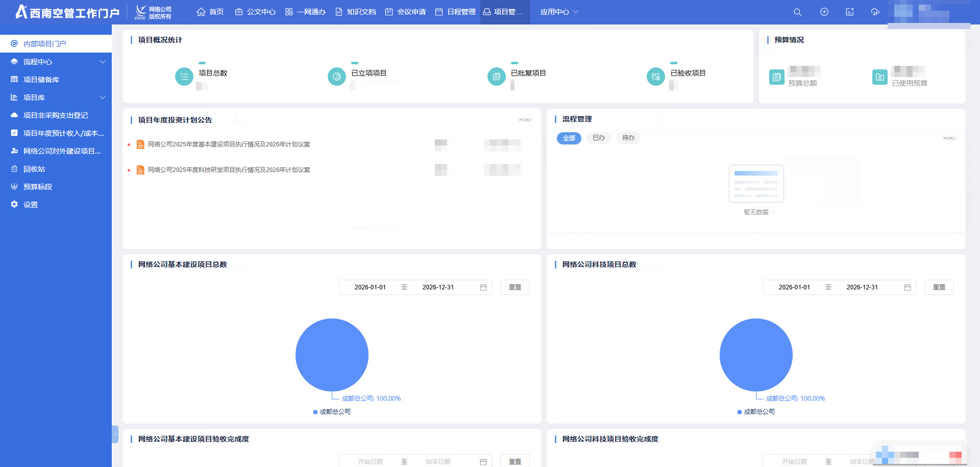This screenshot has width=980, height=467.
Task: Click the 已立项项目 round icon
Action: click(x=337, y=77)
